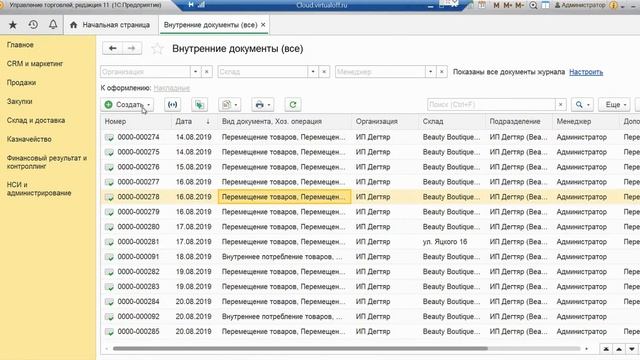640x360 pixels.
Task: Open the History clock icon
Action: [33, 25]
